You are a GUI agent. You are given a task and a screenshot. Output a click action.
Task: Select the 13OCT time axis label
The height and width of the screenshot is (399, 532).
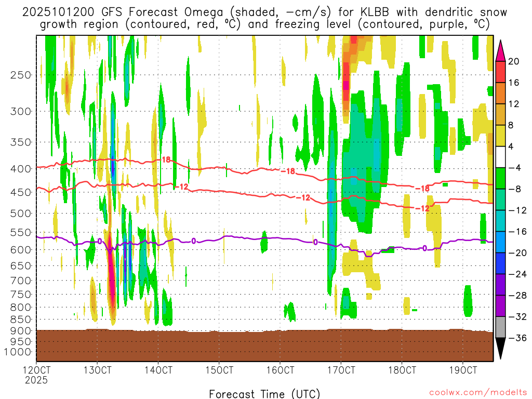point(97,370)
